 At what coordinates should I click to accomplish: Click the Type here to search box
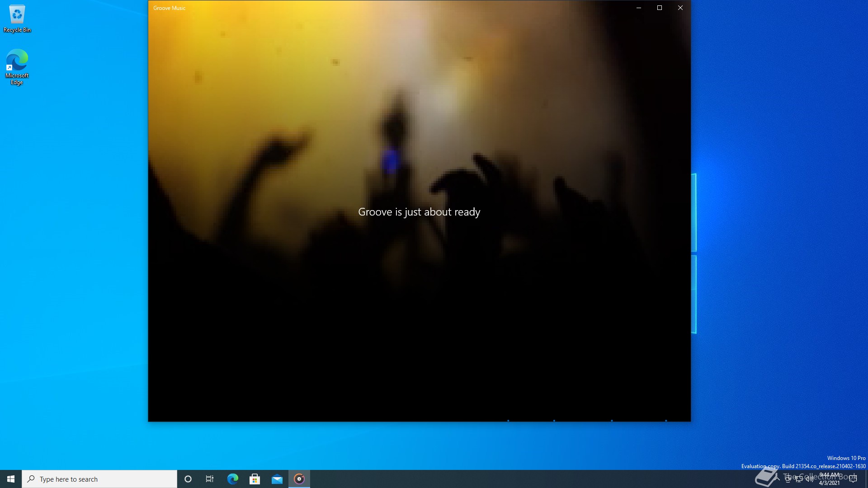click(x=99, y=479)
